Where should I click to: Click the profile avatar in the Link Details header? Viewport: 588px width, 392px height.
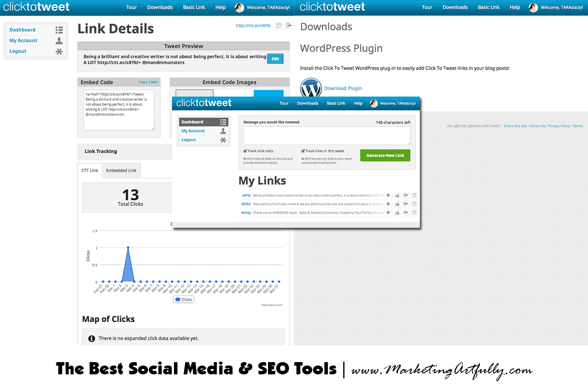coord(239,7)
